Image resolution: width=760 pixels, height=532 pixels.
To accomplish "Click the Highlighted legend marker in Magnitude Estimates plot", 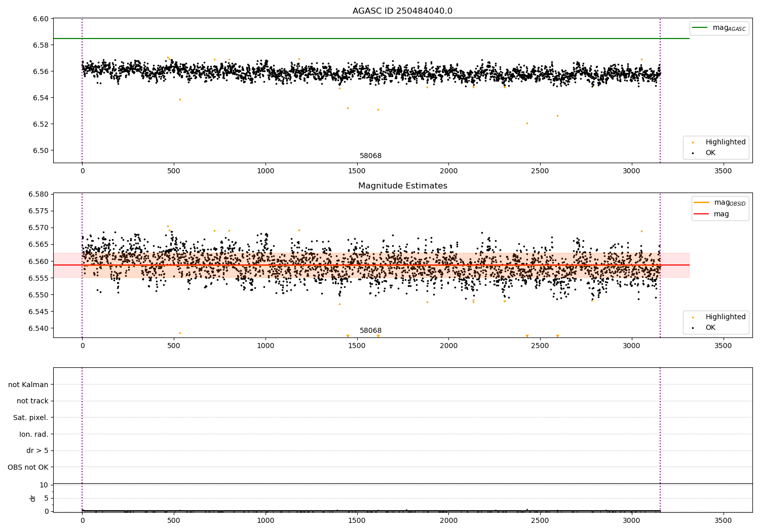I will tap(693, 317).
